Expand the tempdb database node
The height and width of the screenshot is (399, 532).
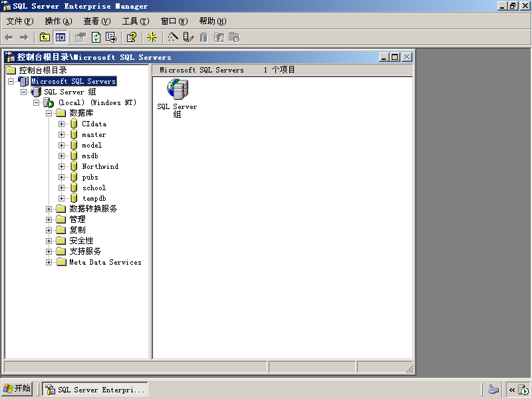click(x=61, y=198)
